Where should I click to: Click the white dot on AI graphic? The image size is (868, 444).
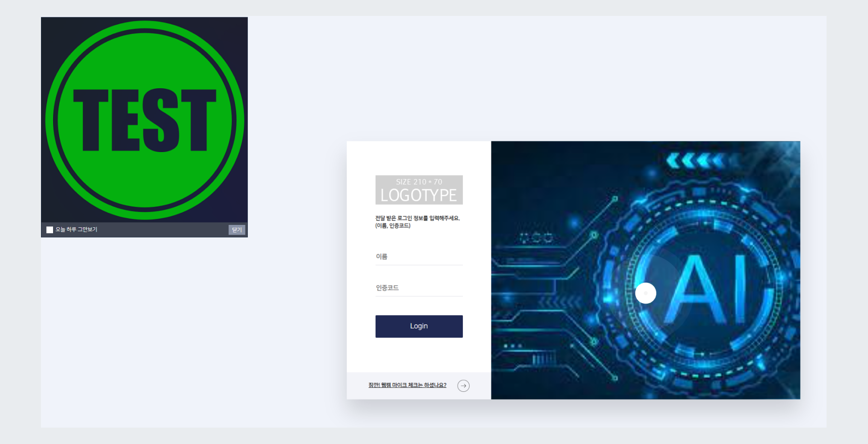646,293
